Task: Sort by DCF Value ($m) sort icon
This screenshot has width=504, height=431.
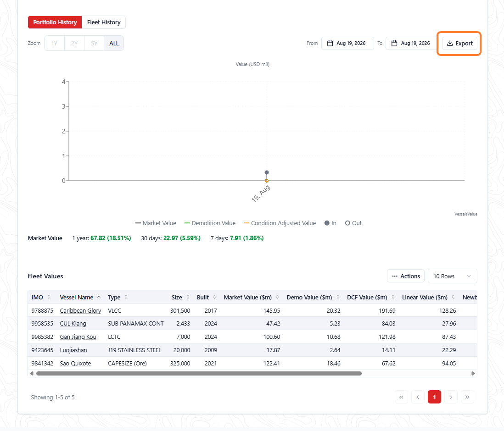Action: [393, 297]
